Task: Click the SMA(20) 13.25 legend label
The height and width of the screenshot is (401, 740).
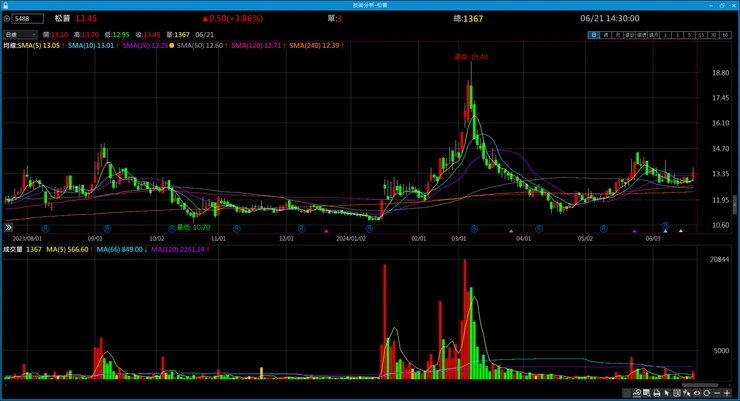Action: pyautogui.click(x=145, y=46)
